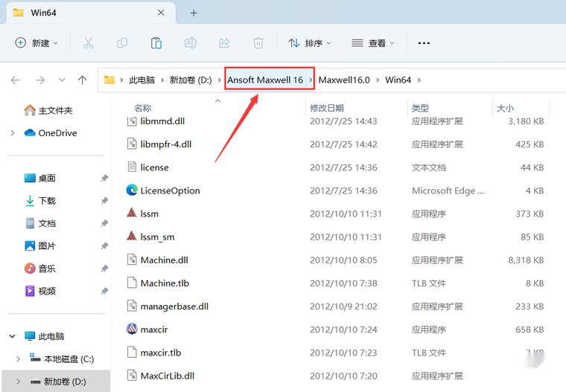Expand New Volume (D:) tree node
The width and height of the screenshot is (566, 392).
(18, 382)
